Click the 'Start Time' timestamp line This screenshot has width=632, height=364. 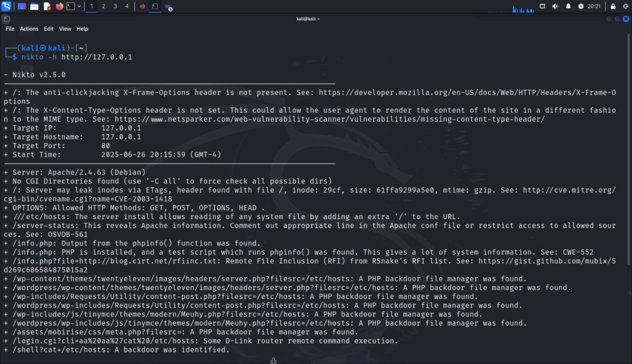112,154
